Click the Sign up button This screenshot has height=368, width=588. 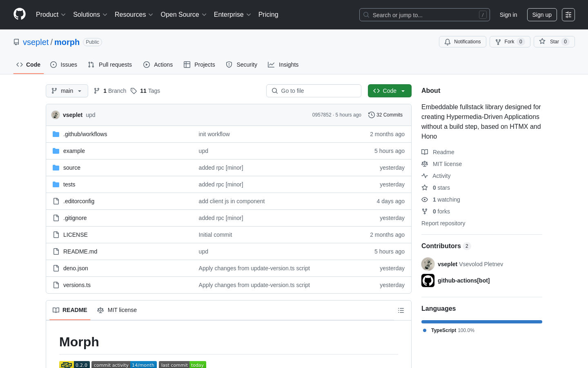click(542, 15)
